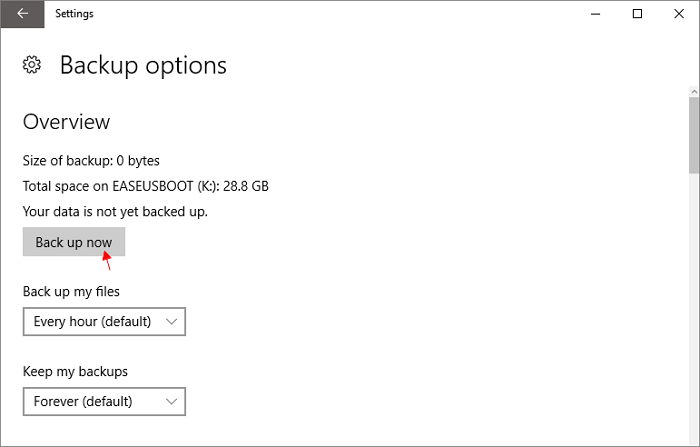Screen dimensions: 700x447
Task: Click the Size of backup text
Action: pyautogui.click(x=91, y=161)
